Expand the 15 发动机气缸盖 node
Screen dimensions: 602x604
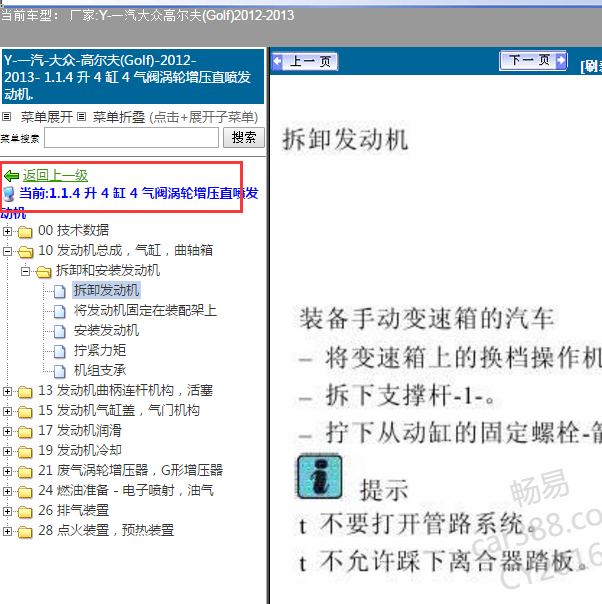tap(7, 411)
